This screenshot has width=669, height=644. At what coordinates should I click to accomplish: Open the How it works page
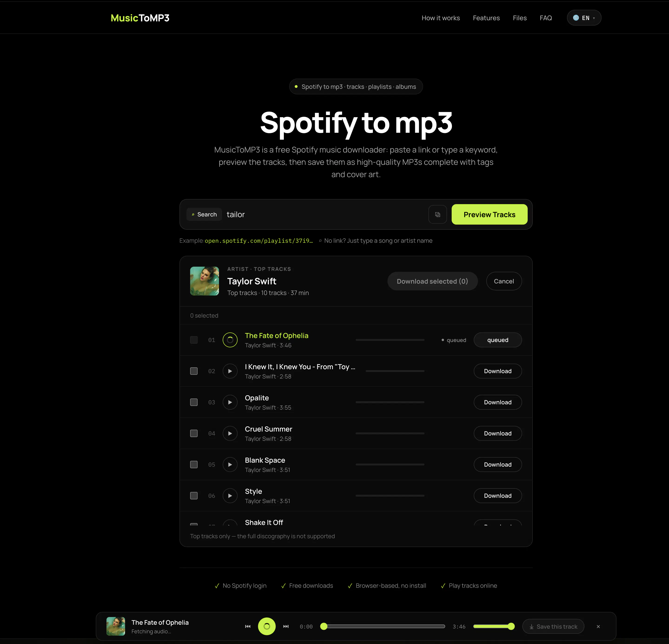441,18
